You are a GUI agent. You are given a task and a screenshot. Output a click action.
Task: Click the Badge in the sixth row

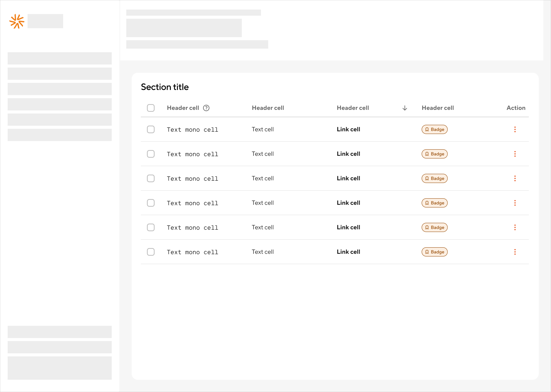tap(434, 252)
